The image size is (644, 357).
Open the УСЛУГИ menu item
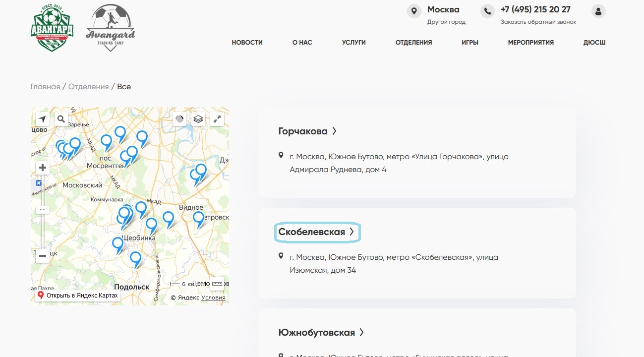point(354,43)
